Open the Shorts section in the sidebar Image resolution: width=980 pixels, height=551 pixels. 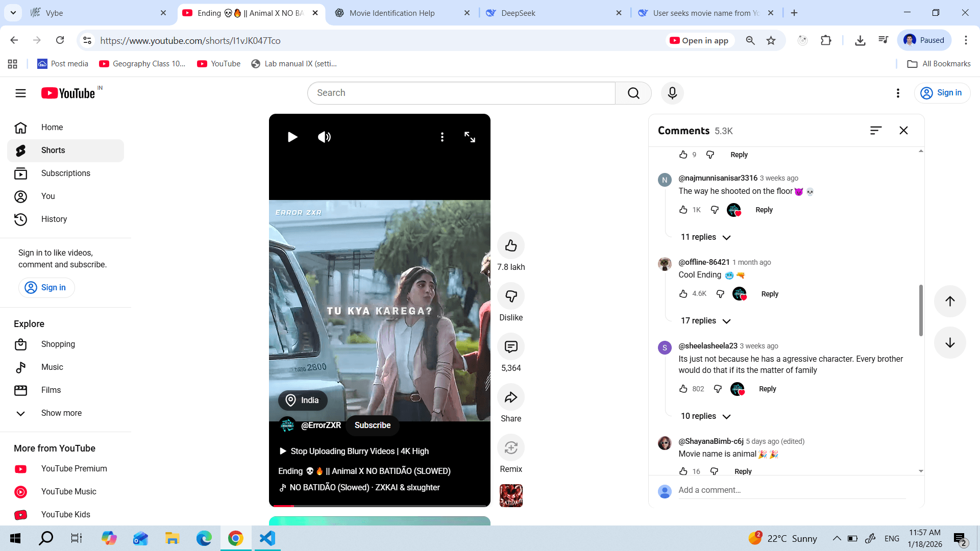53,150
